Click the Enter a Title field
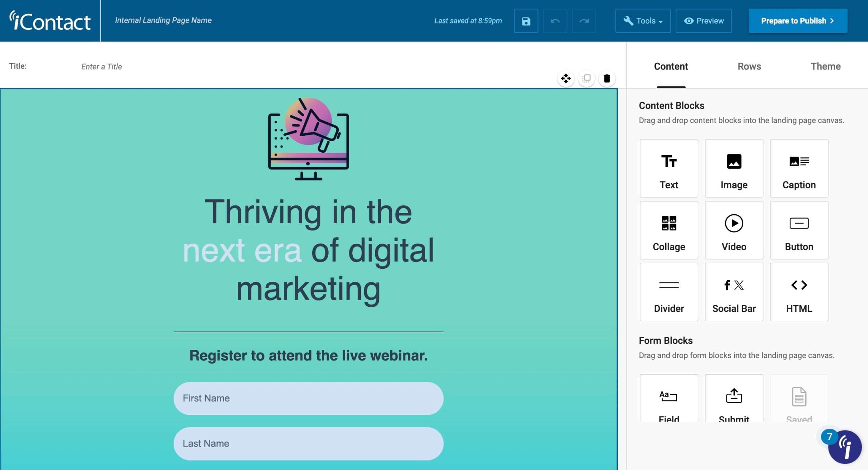 tap(101, 67)
